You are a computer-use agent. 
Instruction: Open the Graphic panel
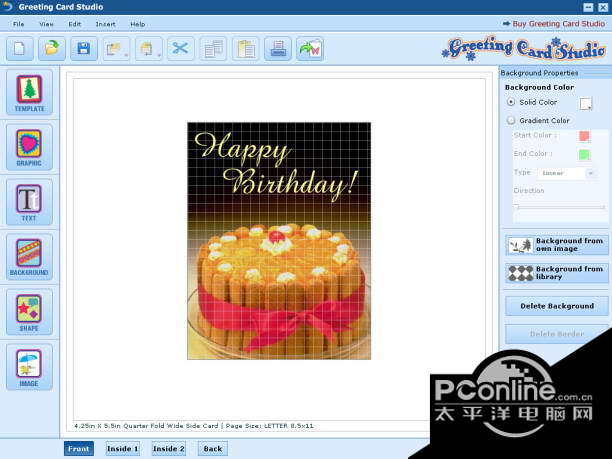click(x=29, y=148)
